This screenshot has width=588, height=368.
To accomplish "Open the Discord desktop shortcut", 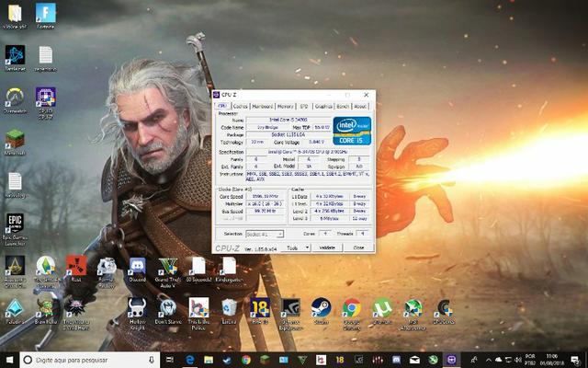I will point(137,269).
